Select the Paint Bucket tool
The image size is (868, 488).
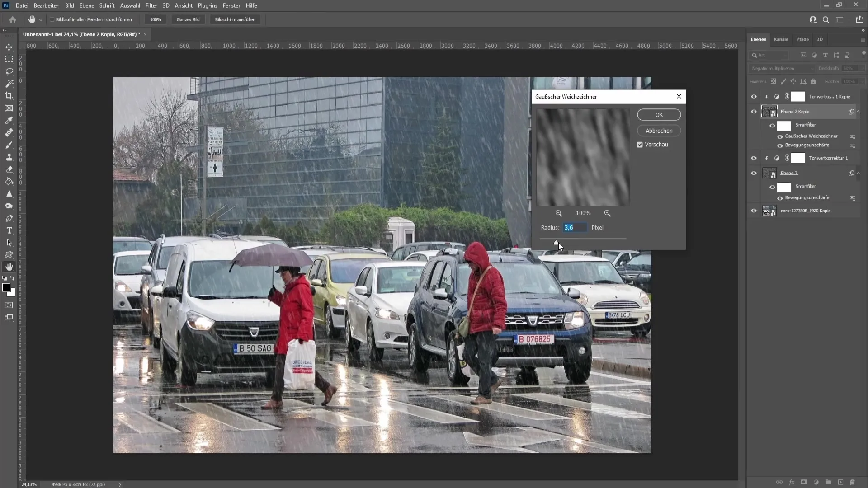pos(9,182)
